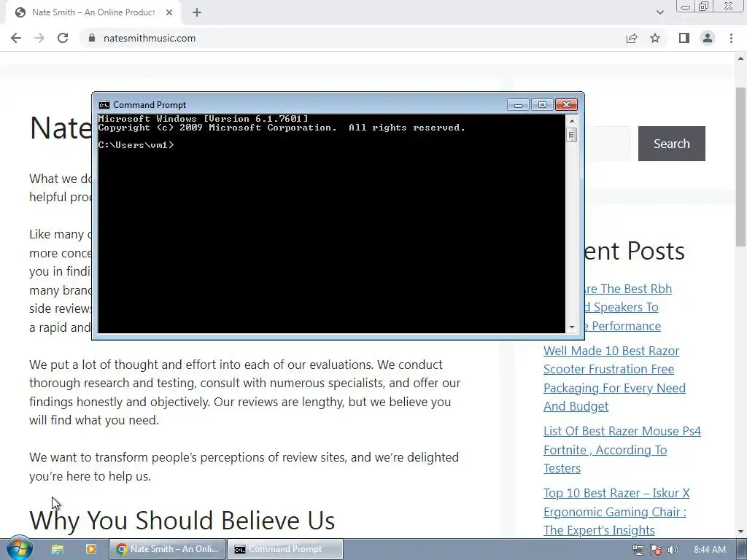Maximize the Command Prompt window
The image size is (747, 560).
[542, 105]
